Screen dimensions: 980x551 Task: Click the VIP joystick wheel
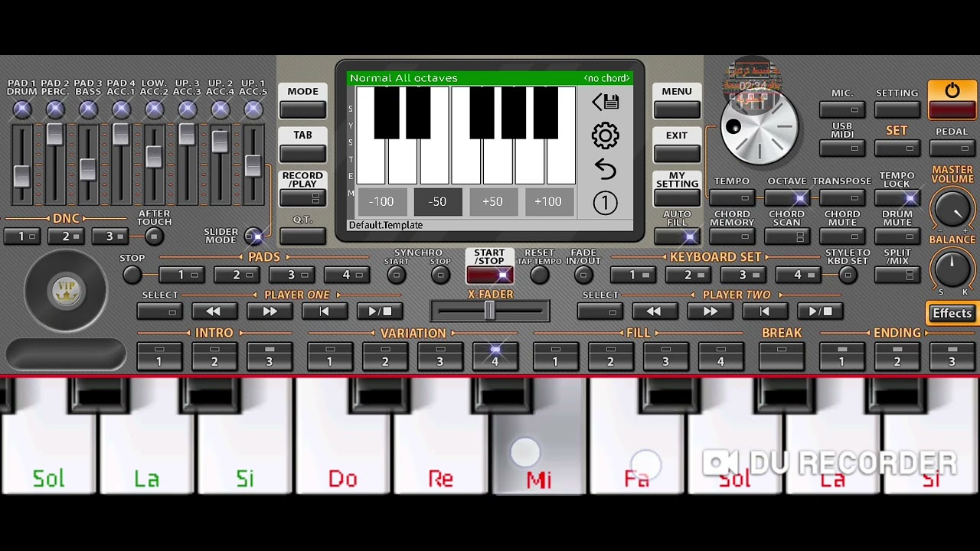click(x=66, y=291)
